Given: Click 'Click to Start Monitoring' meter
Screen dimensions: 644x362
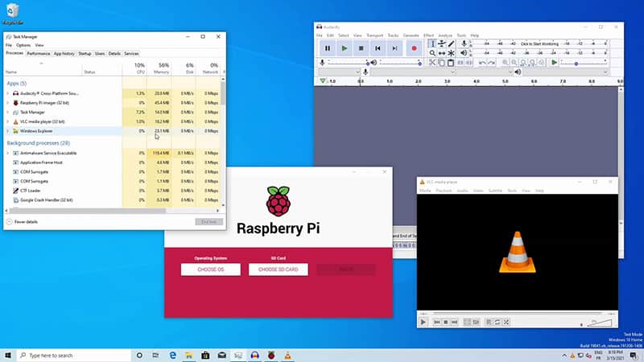Looking at the screenshot, I should [x=539, y=43].
